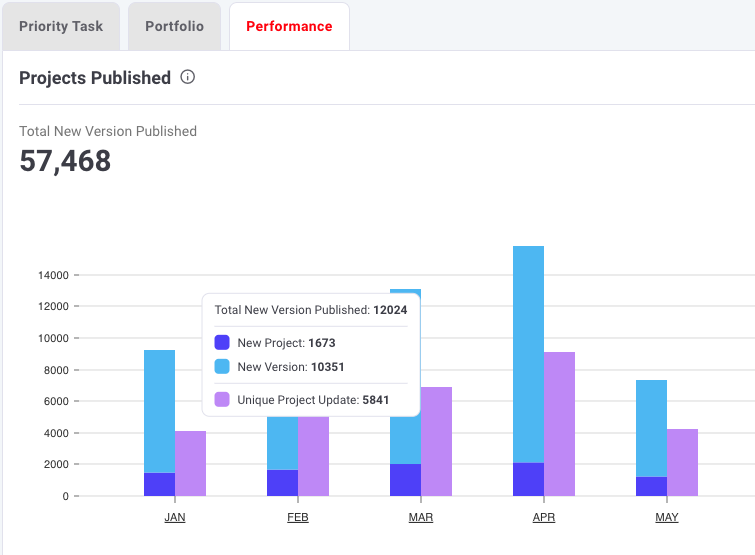The image size is (755, 555).
Task: Open the Portfolio tab
Action: (x=174, y=26)
